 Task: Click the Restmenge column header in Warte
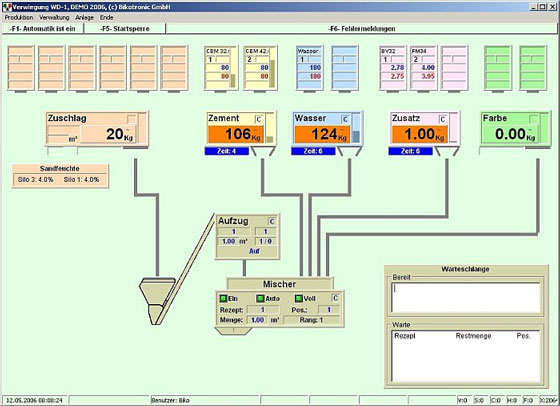click(x=473, y=336)
